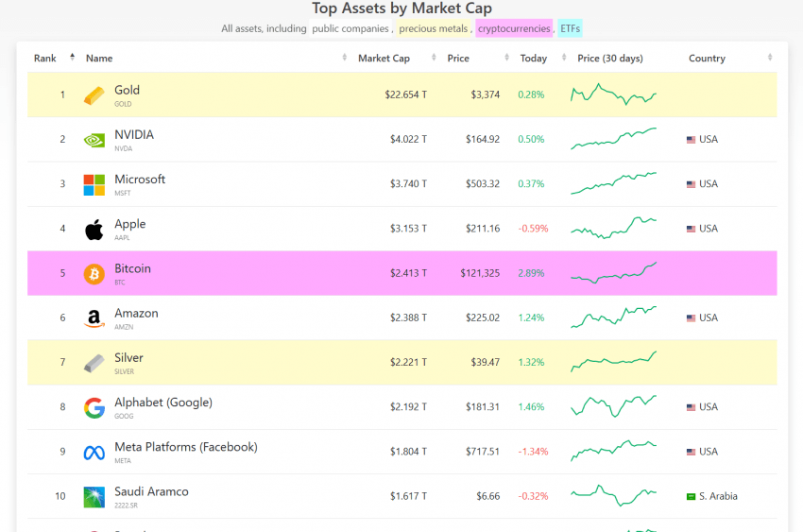The height and width of the screenshot is (532, 803).
Task: Open the Alphabet (Google) link
Action: [x=163, y=403]
